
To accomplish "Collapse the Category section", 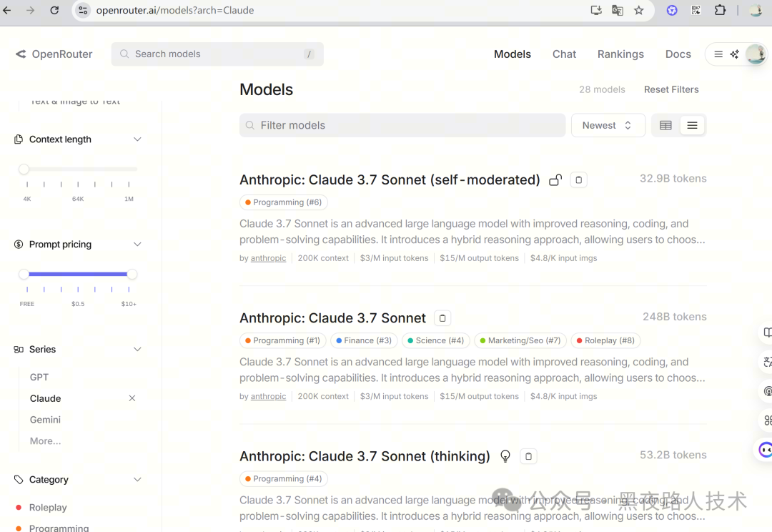I will [x=137, y=479].
